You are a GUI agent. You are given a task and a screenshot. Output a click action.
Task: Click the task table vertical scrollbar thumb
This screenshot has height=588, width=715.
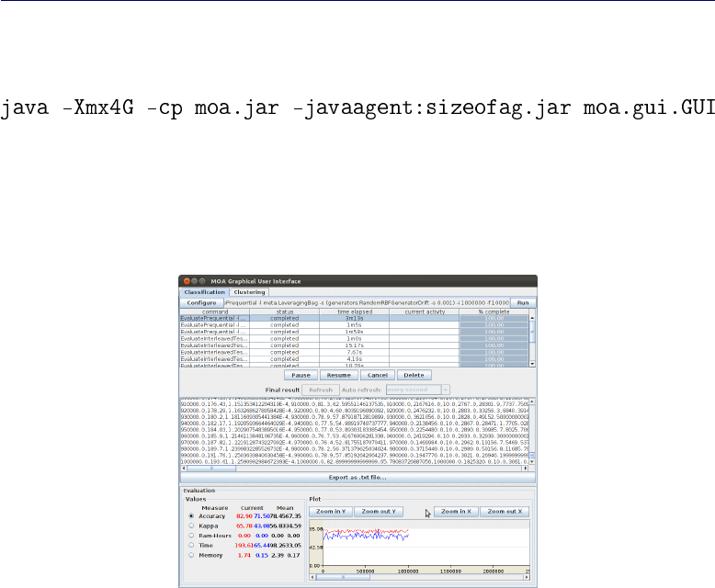click(x=532, y=332)
